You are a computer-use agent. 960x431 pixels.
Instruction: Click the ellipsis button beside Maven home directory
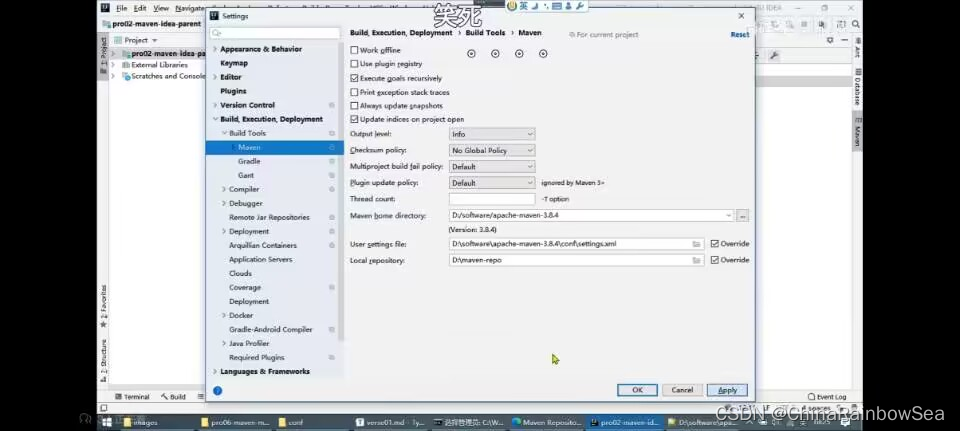(742, 216)
